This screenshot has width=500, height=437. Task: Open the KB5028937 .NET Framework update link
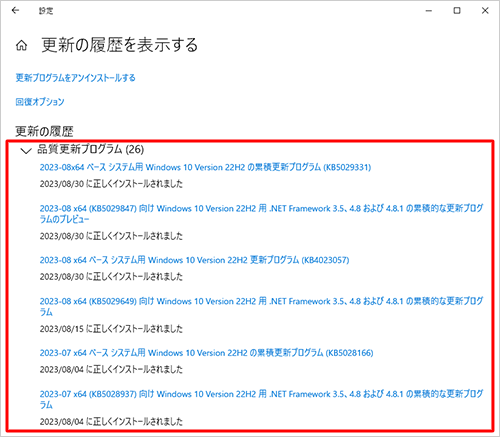261,399
